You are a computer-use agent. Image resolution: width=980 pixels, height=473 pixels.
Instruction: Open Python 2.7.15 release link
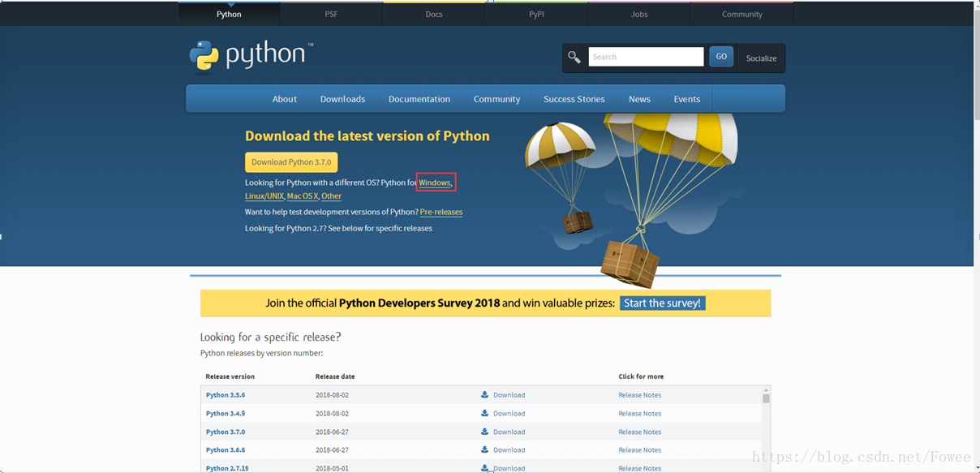(x=227, y=468)
